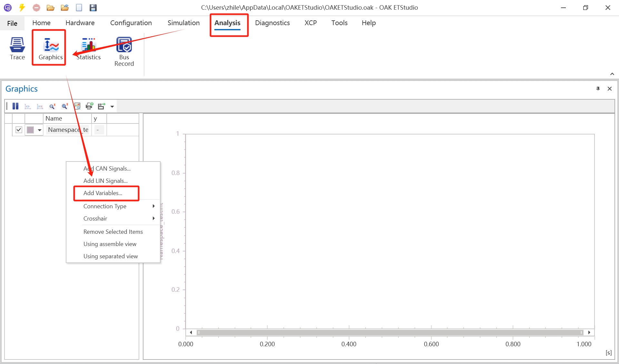Uncheck the Namespace_te signal checkbox
This screenshot has height=364, width=619.
coord(19,130)
